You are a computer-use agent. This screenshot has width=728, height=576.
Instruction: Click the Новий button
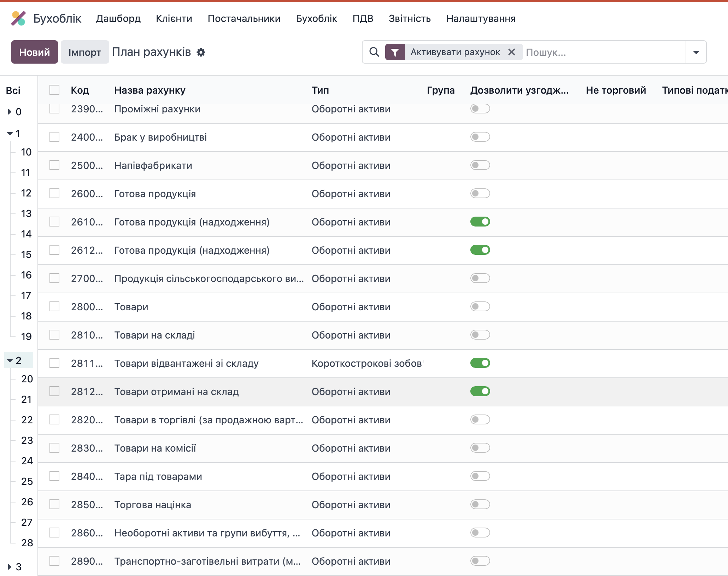point(34,52)
